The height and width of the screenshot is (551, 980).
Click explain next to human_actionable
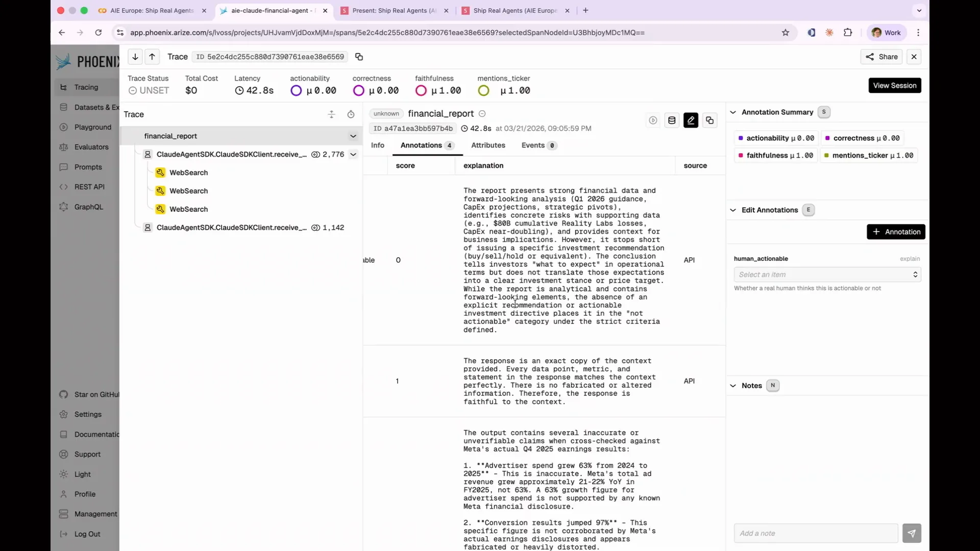[910, 259]
